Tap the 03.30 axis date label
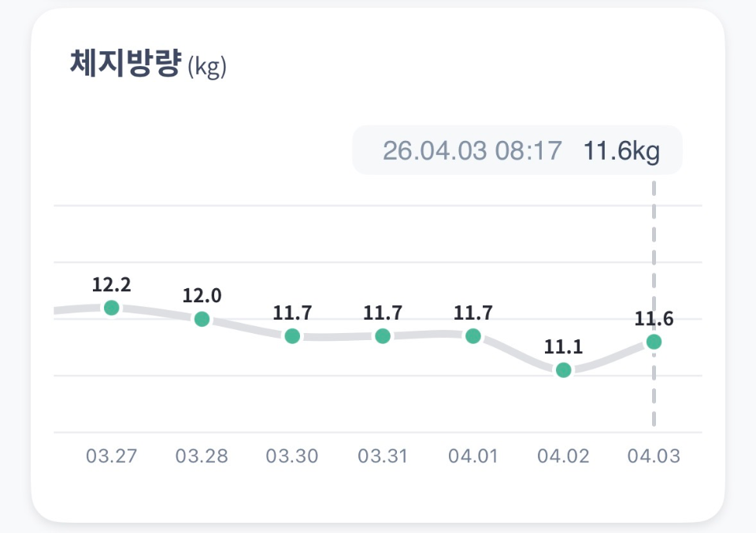 [x=292, y=457]
